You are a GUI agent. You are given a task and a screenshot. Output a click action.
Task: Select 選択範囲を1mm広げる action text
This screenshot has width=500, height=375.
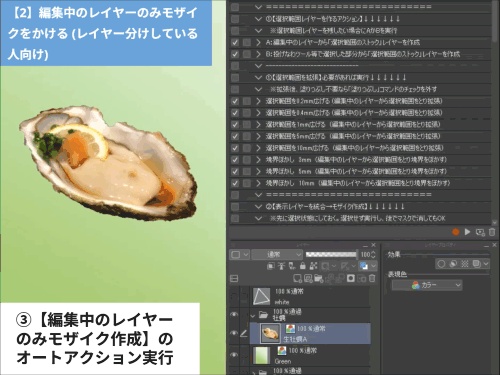click(353, 124)
